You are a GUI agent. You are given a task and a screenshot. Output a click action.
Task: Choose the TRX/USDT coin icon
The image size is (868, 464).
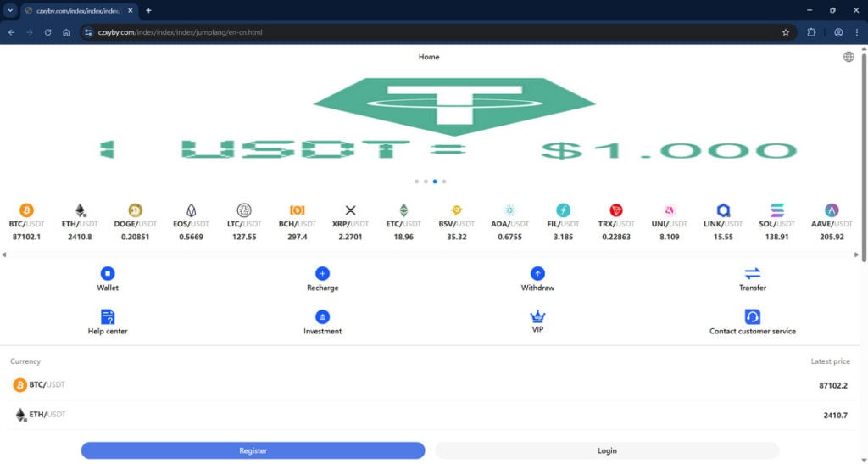[616, 210]
